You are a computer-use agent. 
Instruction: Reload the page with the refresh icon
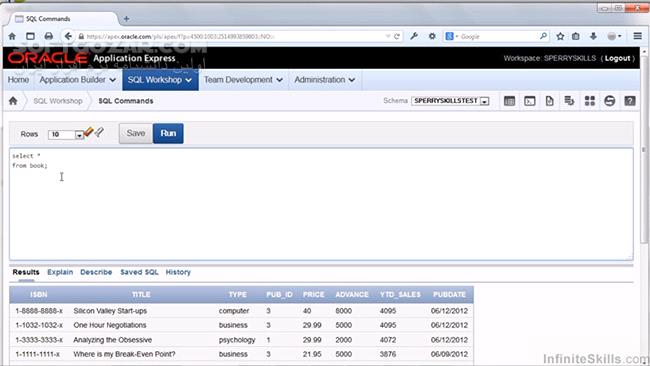coord(397,36)
